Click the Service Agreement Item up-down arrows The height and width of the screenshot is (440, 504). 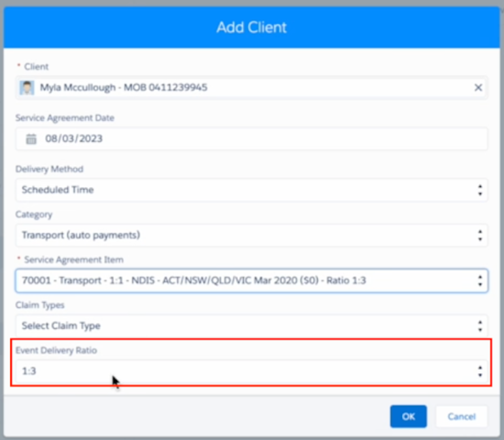click(480, 280)
